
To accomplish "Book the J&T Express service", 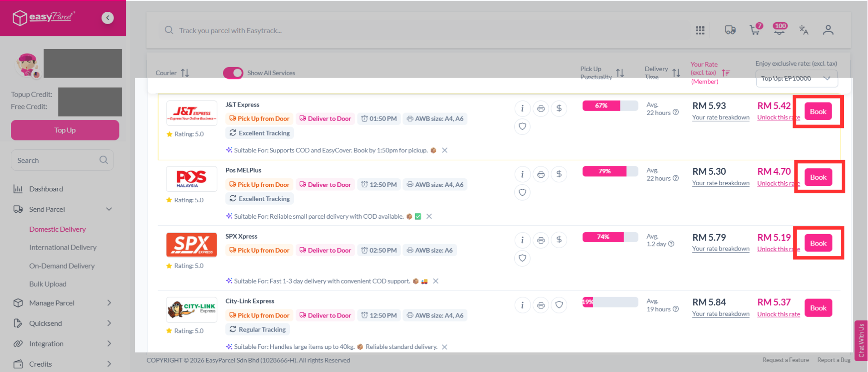I will [818, 112].
